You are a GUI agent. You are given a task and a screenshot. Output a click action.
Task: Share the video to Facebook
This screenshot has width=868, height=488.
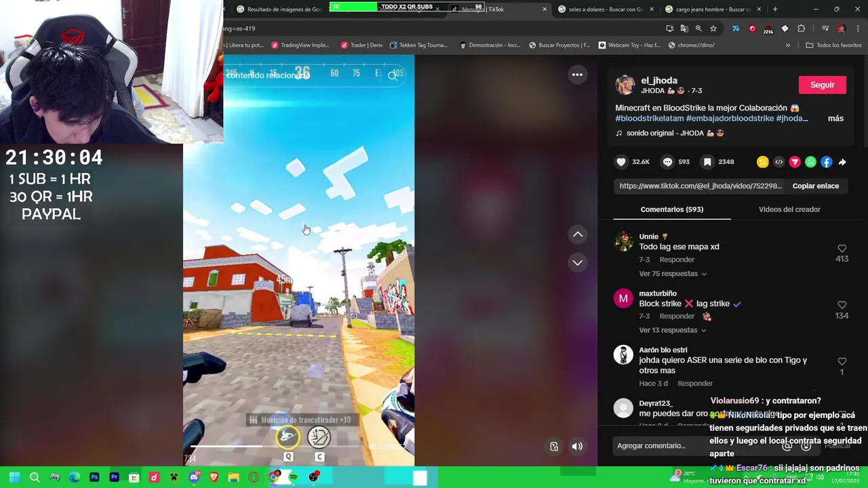tap(826, 162)
